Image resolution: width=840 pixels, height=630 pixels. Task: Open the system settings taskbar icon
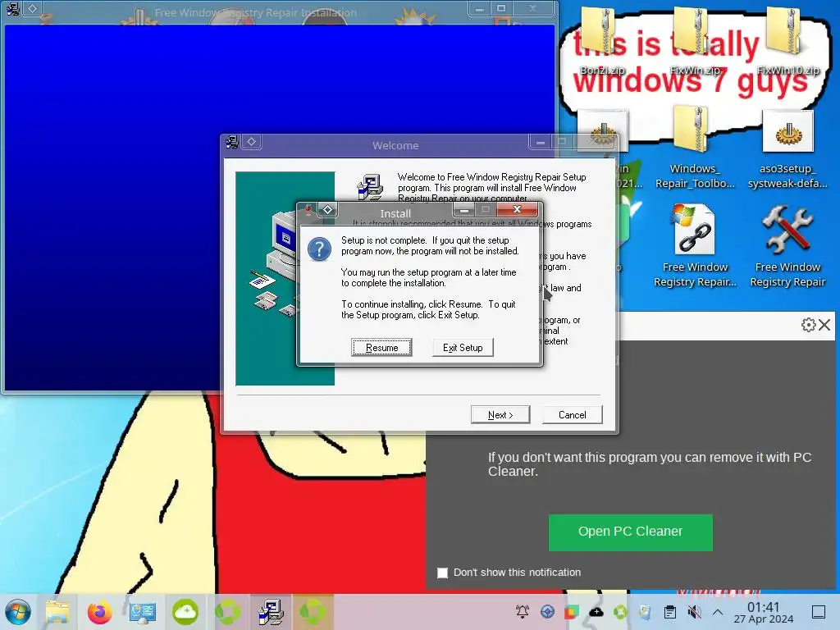tap(143, 612)
